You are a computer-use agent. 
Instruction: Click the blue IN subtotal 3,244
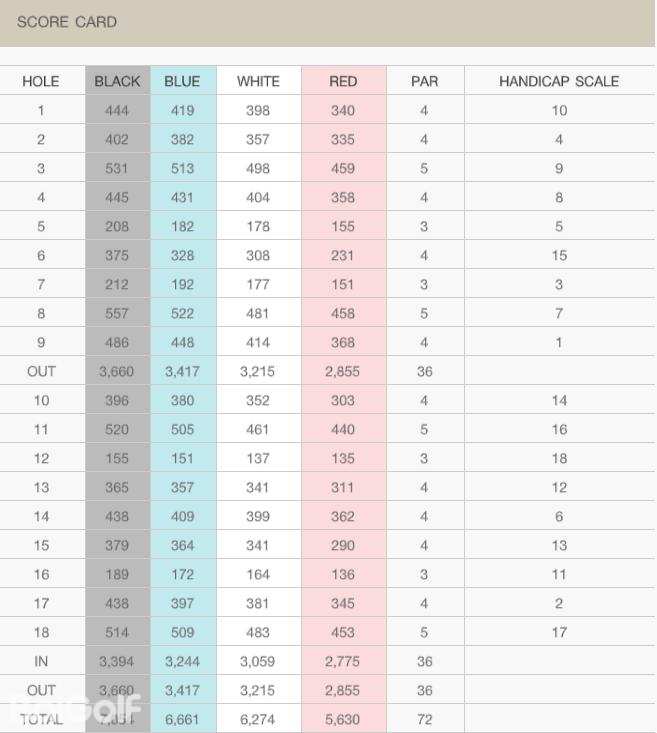[x=182, y=662]
